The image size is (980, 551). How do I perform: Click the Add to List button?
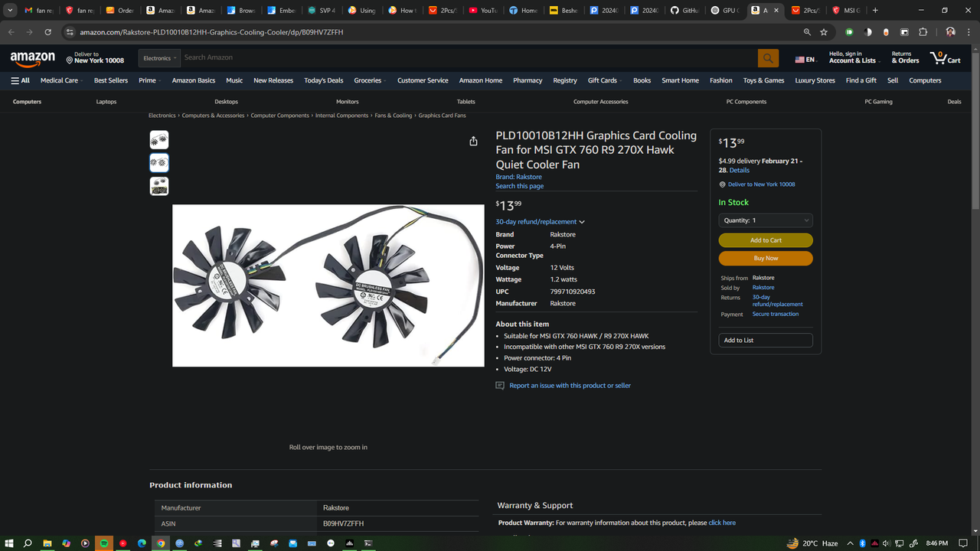tap(766, 341)
